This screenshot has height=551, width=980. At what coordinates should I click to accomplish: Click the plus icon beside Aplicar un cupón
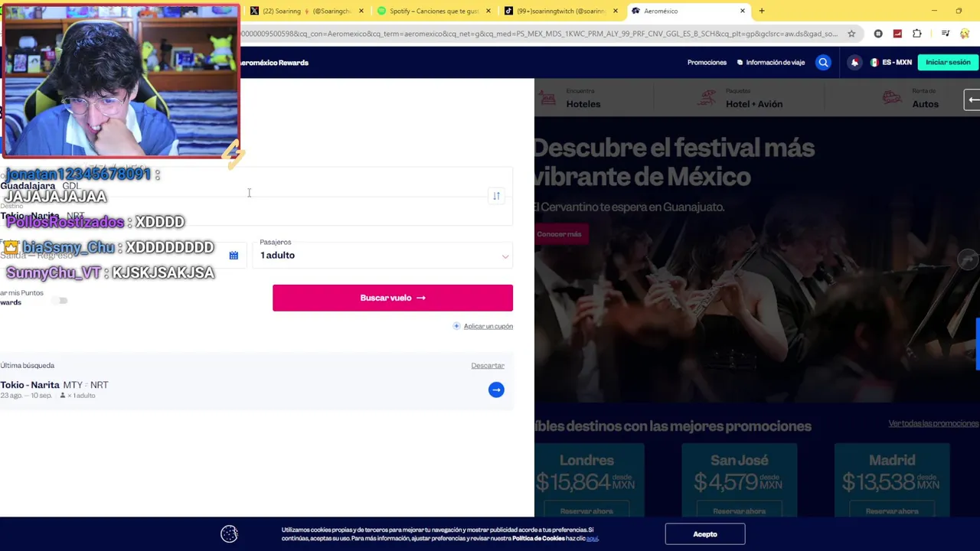[x=456, y=326]
